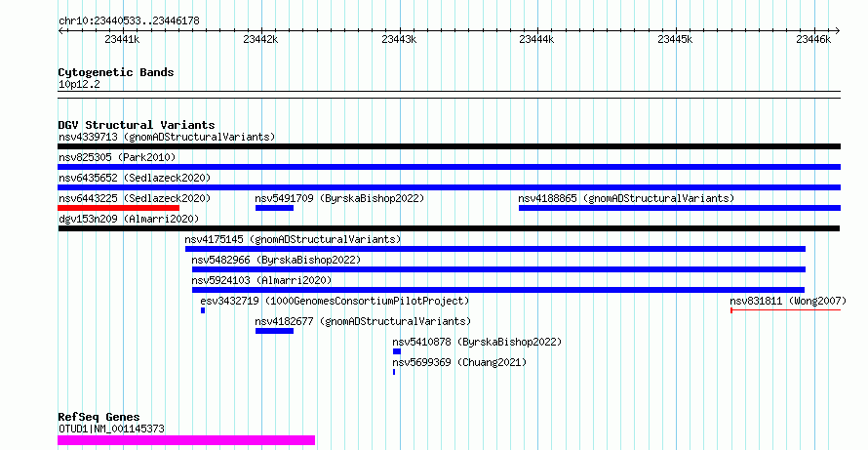The height and width of the screenshot is (450, 868).
Task: Open dgv153n209 (Almarri2020) label
Action: [129, 219]
